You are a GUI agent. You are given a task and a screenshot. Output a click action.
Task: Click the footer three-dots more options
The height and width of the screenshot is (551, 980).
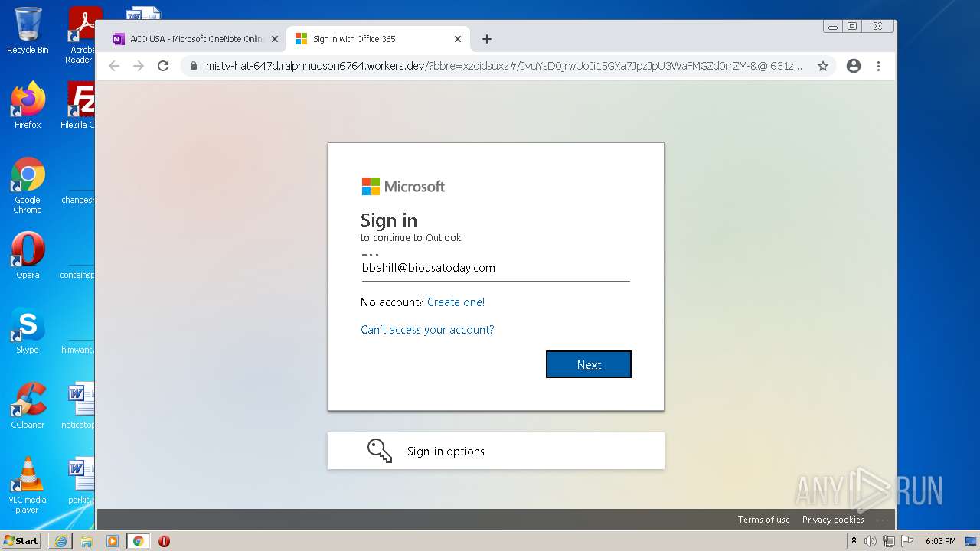(882, 520)
